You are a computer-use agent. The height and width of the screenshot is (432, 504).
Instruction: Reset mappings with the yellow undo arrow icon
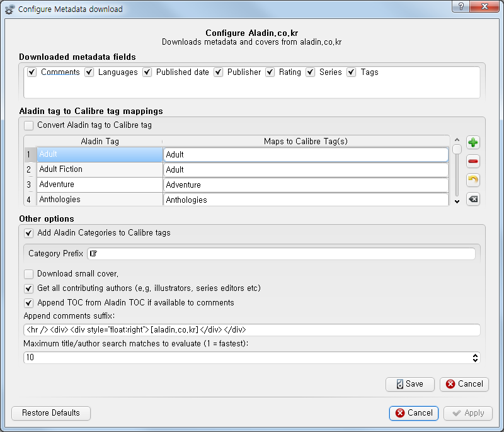(x=473, y=180)
